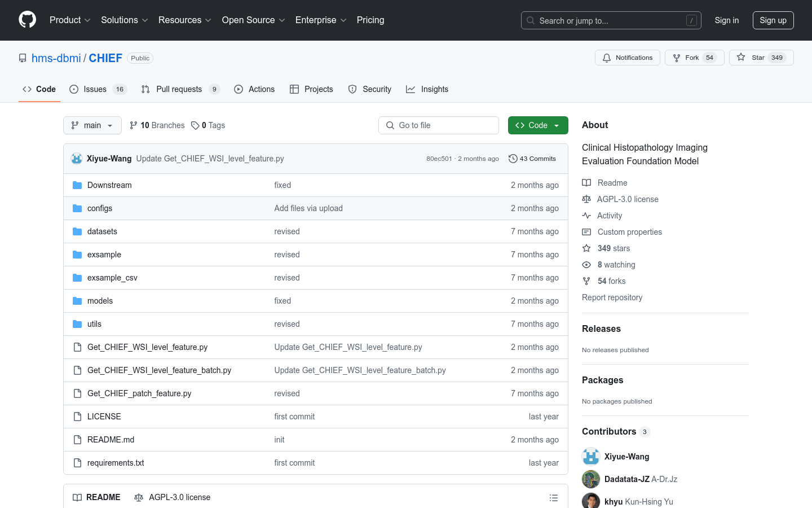This screenshot has width=812, height=508.
Task: Open the main branch selector
Action: coord(92,125)
